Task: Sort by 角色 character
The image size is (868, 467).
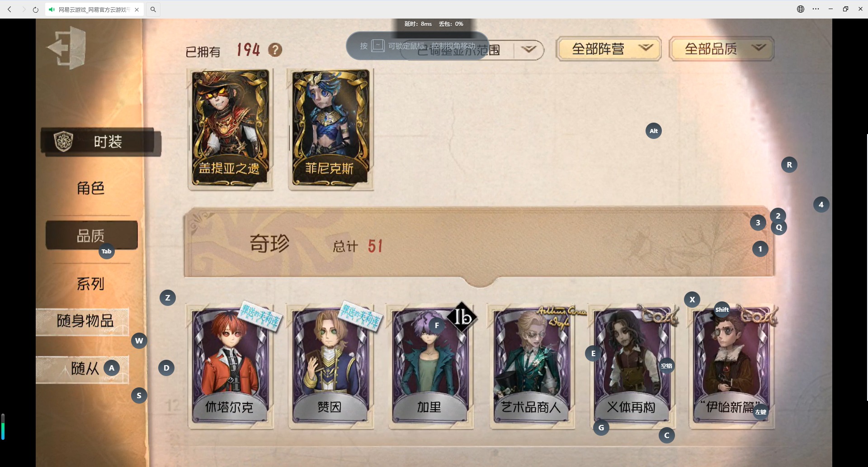Action: click(91, 188)
